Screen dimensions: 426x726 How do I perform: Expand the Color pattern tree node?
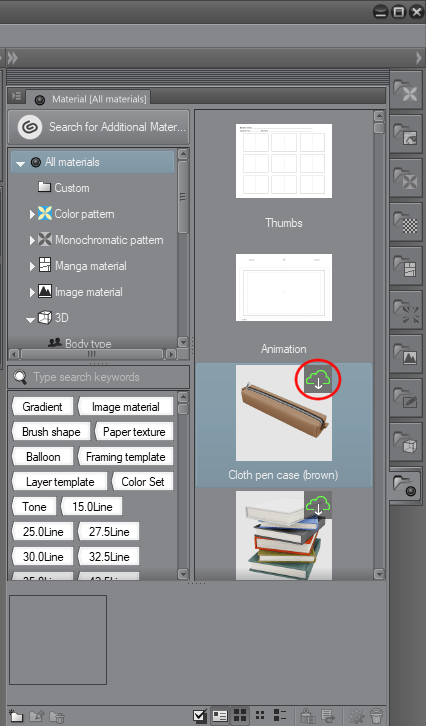(x=32, y=214)
